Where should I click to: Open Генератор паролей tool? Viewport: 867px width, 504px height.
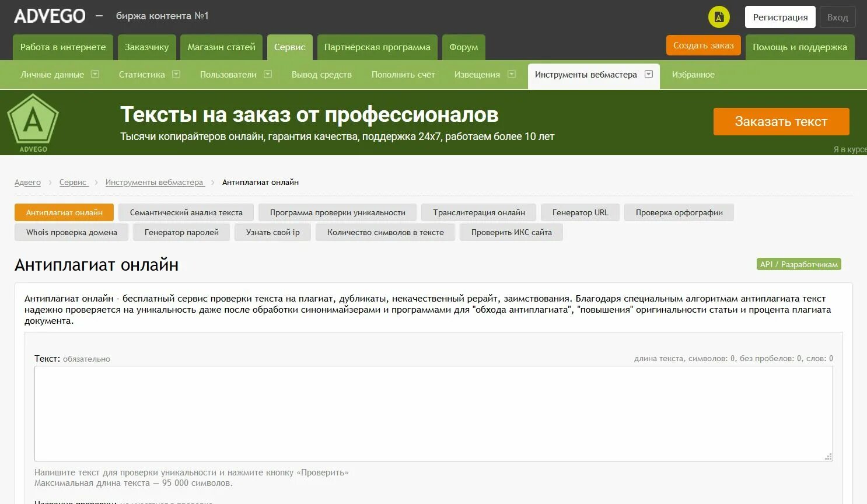coord(181,232)
